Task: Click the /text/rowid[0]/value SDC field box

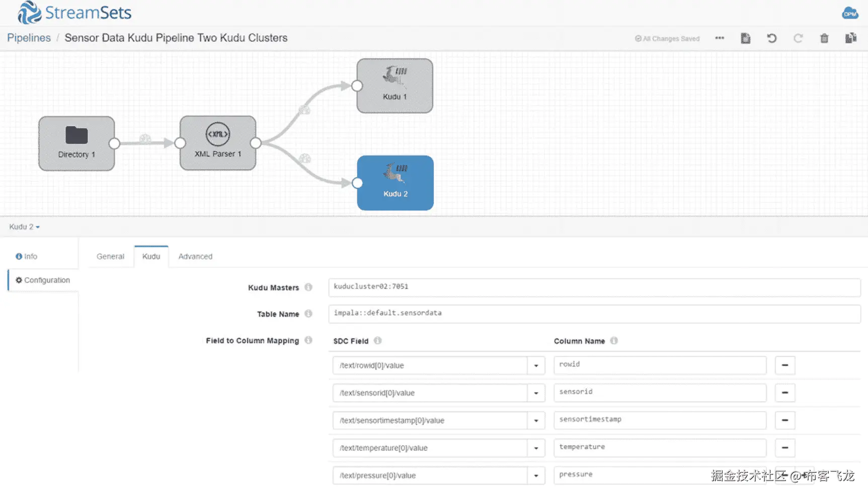Action: click(x=430, y=366)
